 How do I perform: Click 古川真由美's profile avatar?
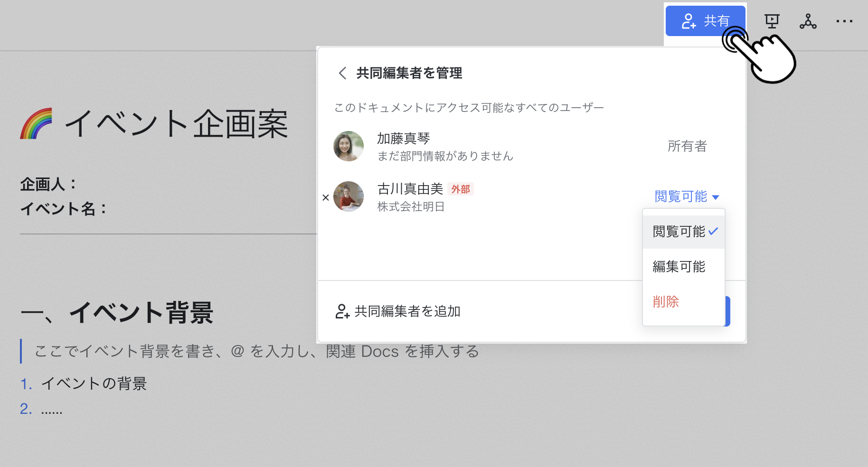coord(349,196)
